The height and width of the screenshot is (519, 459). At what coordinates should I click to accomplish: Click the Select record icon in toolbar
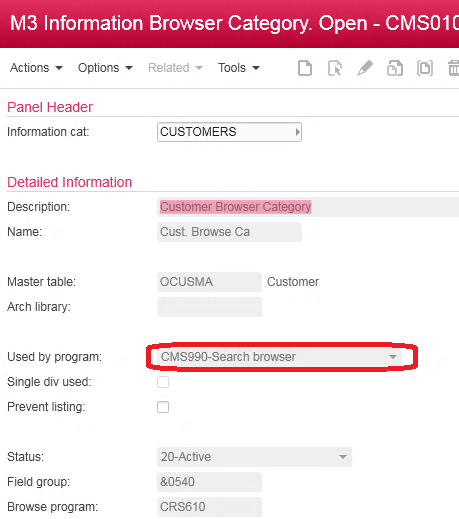[x=335, y=68]
